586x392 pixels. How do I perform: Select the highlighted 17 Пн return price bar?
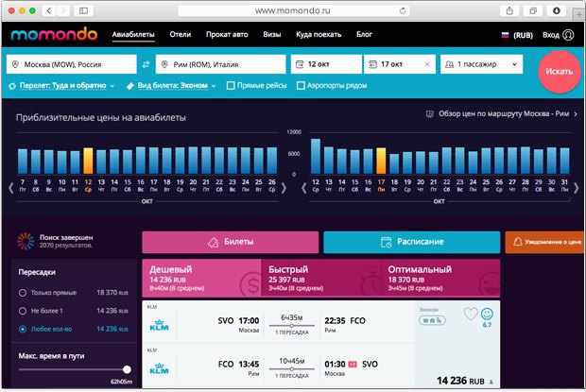[x=381, y=161]
